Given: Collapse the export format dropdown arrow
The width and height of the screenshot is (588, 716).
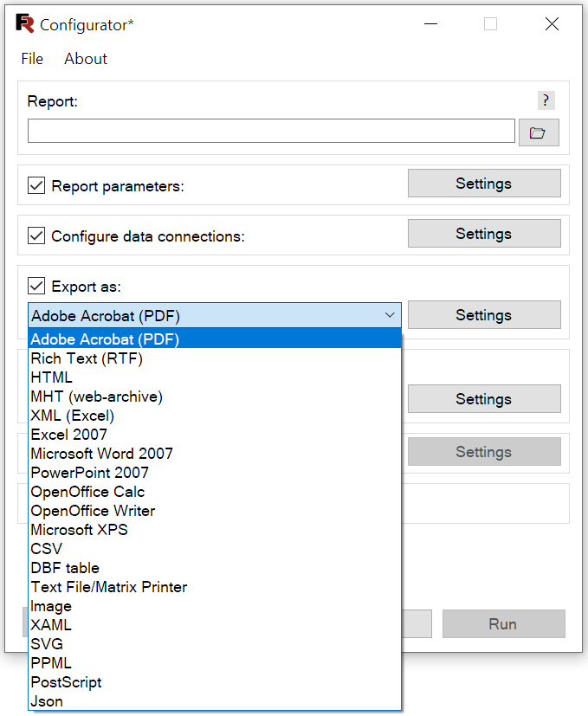Looking at the screenshot, I should click(390, 315).
